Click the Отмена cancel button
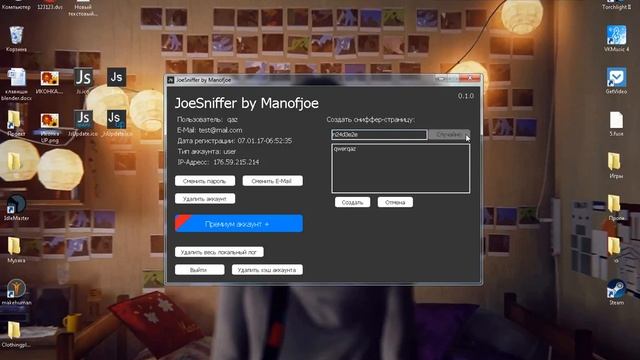The image size is (640, 360). click(x=395, y=202)
